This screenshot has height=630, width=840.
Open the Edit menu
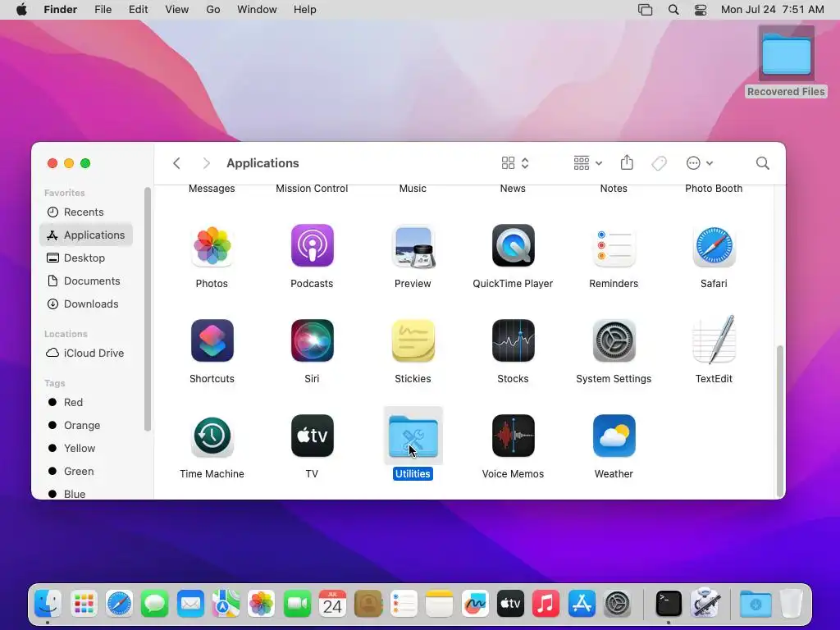point(138,10)
